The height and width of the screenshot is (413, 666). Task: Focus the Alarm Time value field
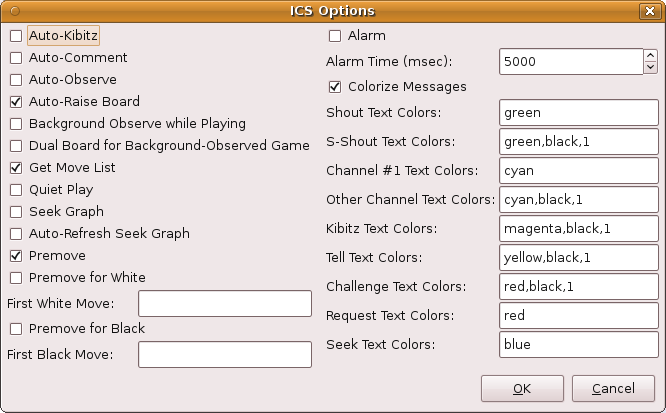point(571,62)
